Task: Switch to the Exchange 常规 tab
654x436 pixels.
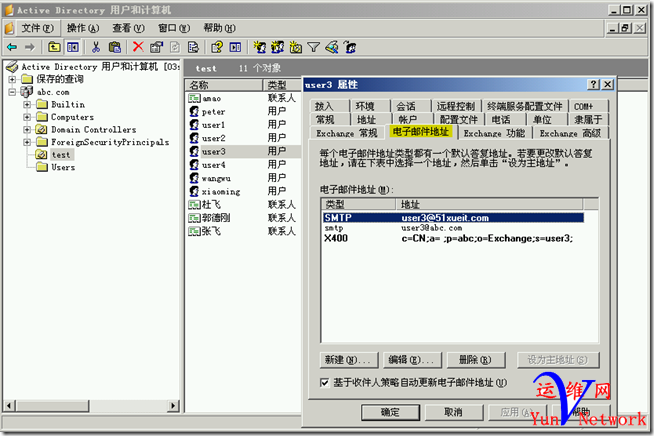Action: pyautogui.click(x=347, y=134)
